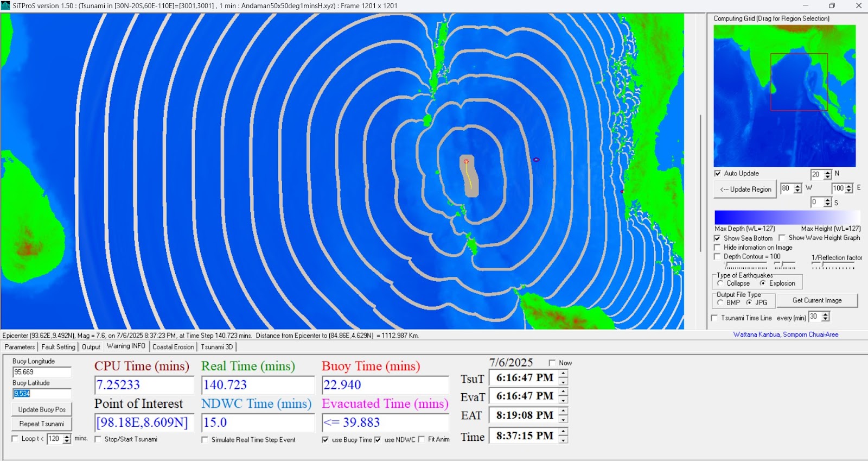Switch to Fault Setting tab
Screen dimensions: 868x461
click(58, 347)
